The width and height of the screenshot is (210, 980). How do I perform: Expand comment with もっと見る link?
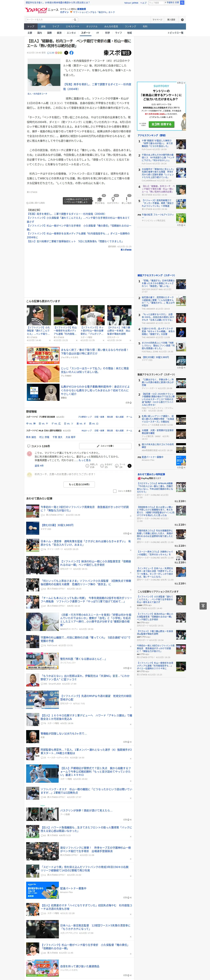click(85, 460)
